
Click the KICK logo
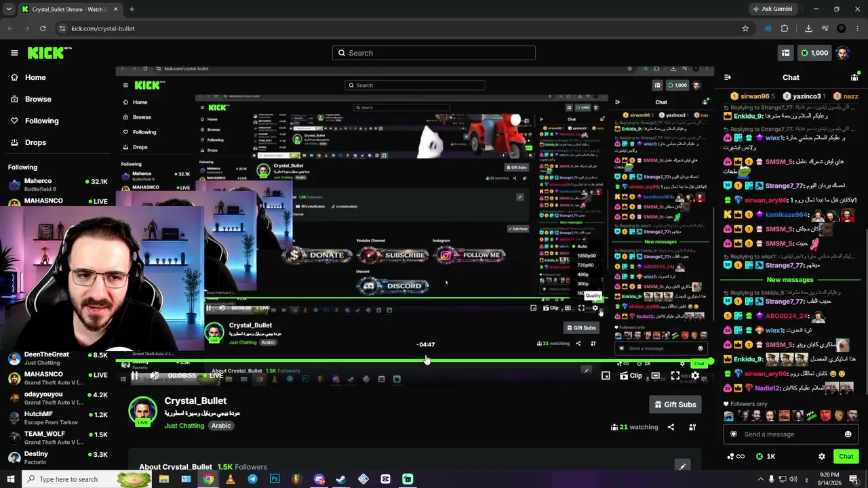50,53
